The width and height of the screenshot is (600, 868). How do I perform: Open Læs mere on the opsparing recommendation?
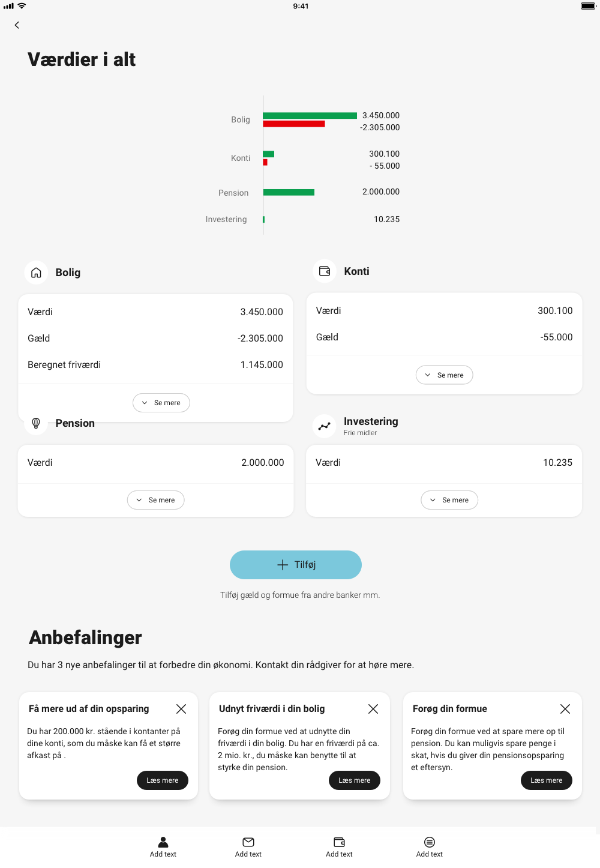[x=162, y=780]
